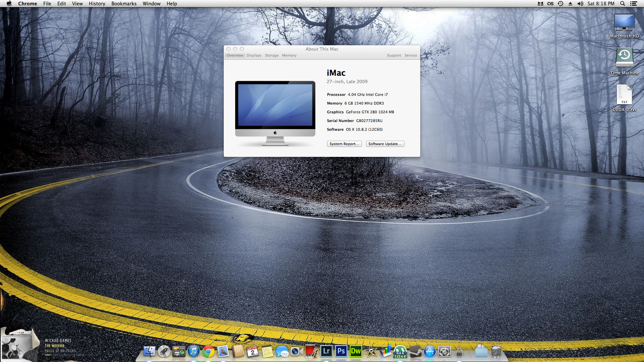Select the CUDA-Z.txt file on desktop
The image size is (644, 362).
coord(624,98)
